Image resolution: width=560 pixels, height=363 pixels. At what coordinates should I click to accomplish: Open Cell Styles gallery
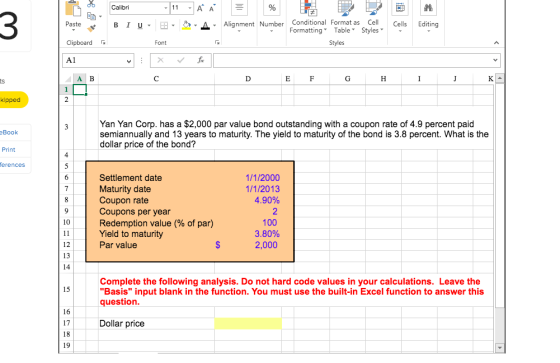pyautogui.click(x=372, y=17)
